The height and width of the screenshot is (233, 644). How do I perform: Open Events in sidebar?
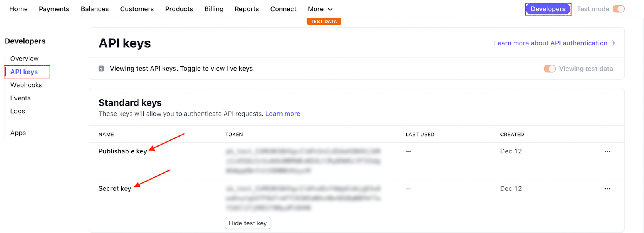click(21, 98)
